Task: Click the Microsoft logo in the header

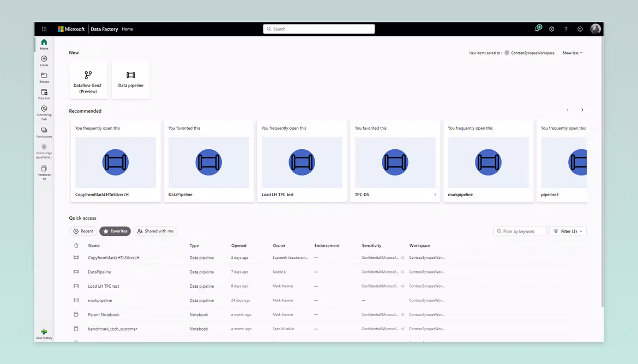Action: tap(71, 29)
